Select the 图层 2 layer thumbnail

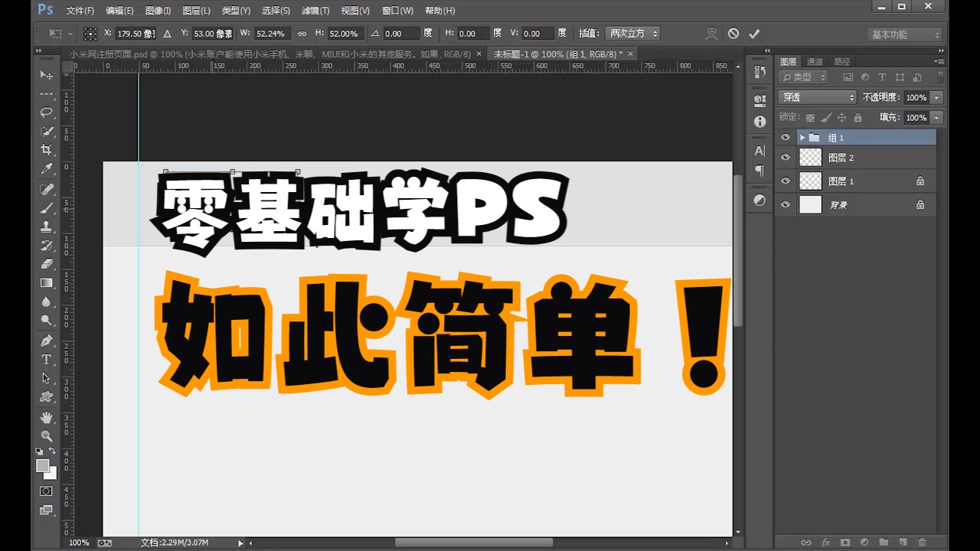810,158
